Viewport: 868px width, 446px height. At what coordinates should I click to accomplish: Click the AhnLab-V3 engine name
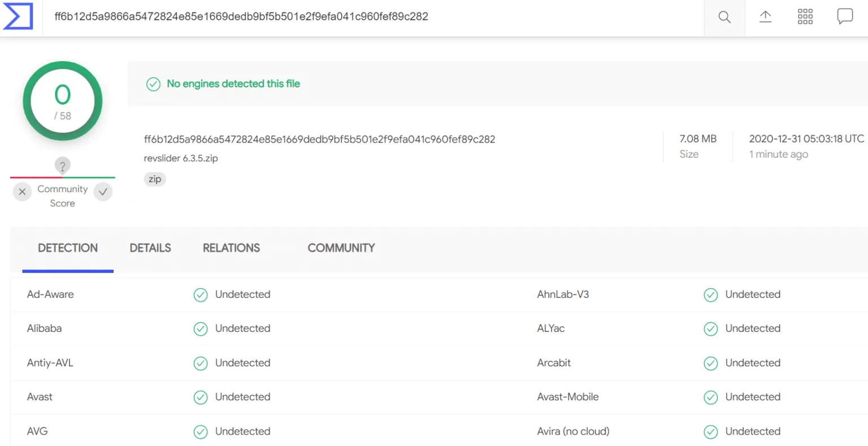click(563, 295)
